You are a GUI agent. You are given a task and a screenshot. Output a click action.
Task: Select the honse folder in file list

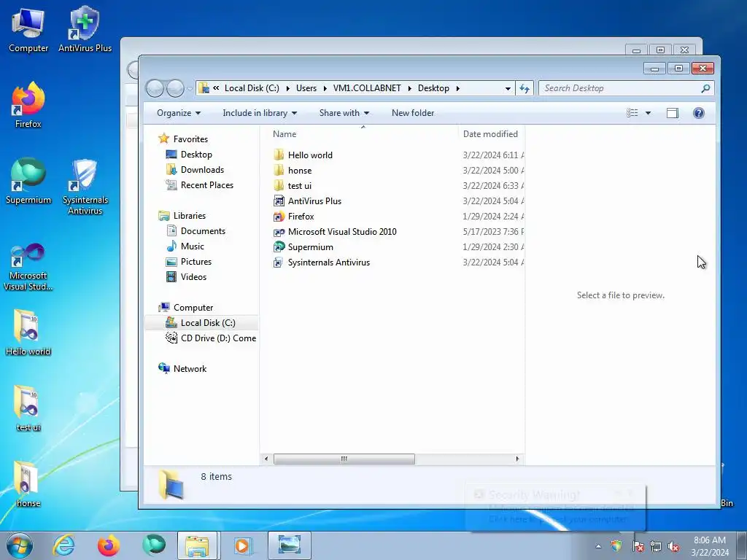tap(300, 170)
